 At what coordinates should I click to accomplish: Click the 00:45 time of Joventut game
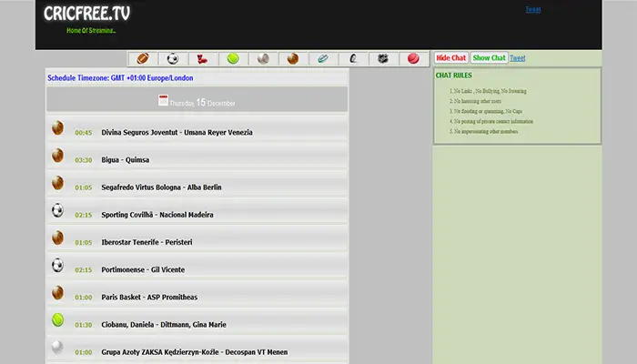point(84,133)
